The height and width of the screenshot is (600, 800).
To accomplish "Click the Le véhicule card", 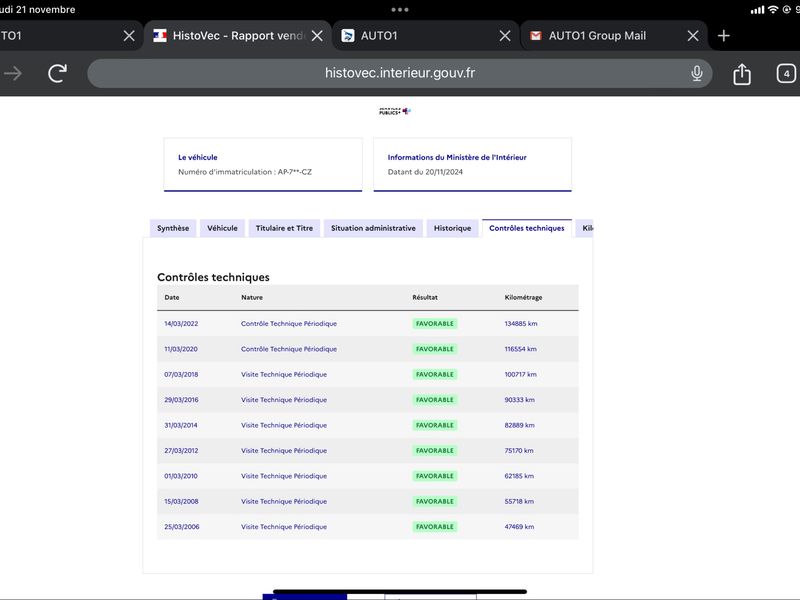I will point(263,164).
